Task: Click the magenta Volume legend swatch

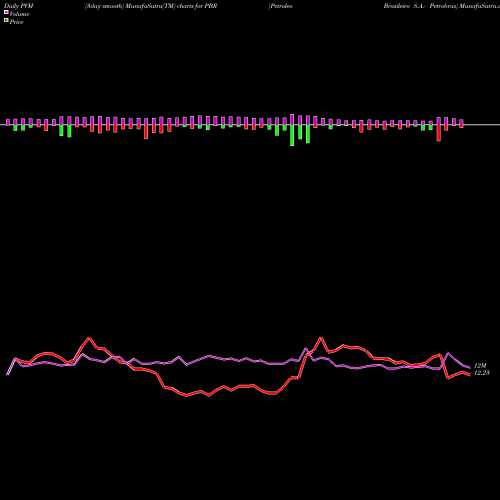Action: coord(6,12)
